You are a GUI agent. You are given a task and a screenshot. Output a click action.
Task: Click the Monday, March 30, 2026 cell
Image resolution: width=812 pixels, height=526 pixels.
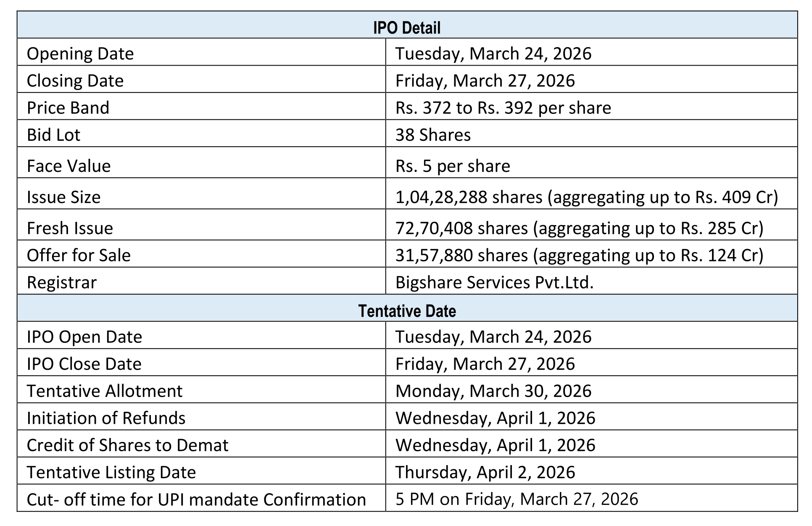pos(493,391)
